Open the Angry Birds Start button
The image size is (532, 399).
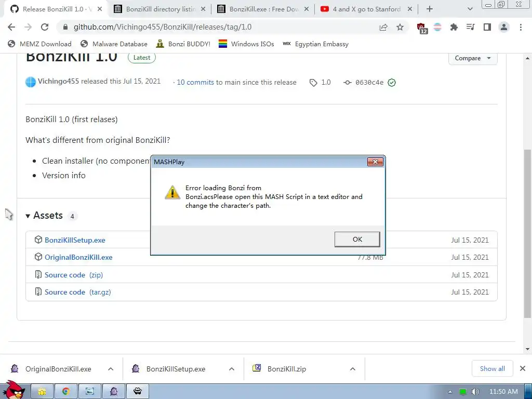(x=14, y=390)
